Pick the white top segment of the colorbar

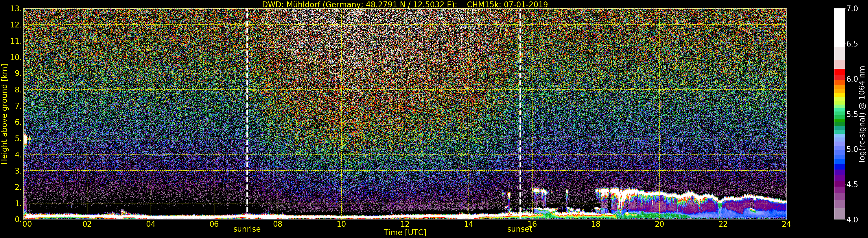click(839, 28)
